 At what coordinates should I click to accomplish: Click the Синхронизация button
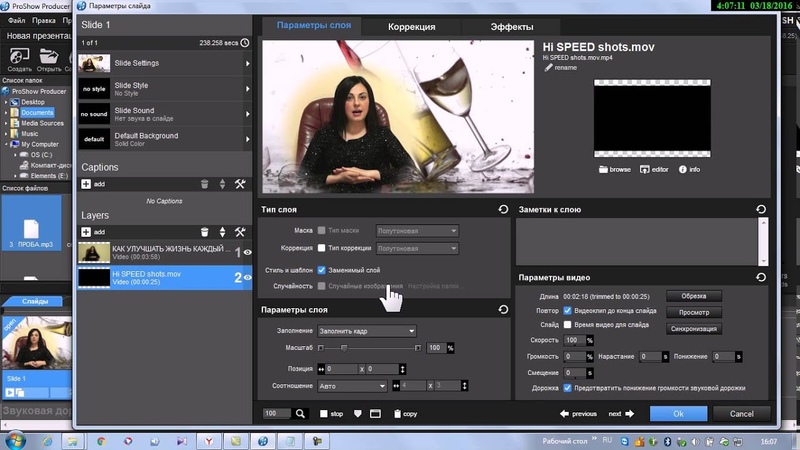(x=694, y=329)
